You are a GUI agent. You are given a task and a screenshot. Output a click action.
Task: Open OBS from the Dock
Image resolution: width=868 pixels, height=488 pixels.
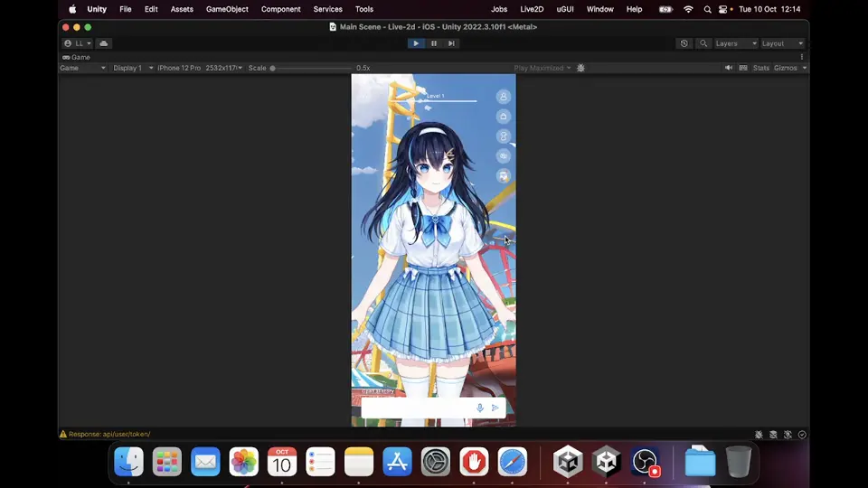pos(645,462)
